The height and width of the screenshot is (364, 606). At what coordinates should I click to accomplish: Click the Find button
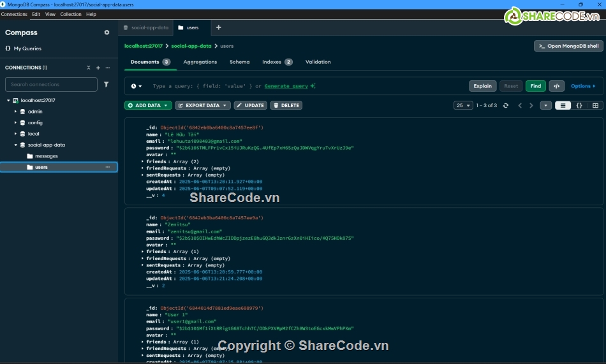pos(536,86)
